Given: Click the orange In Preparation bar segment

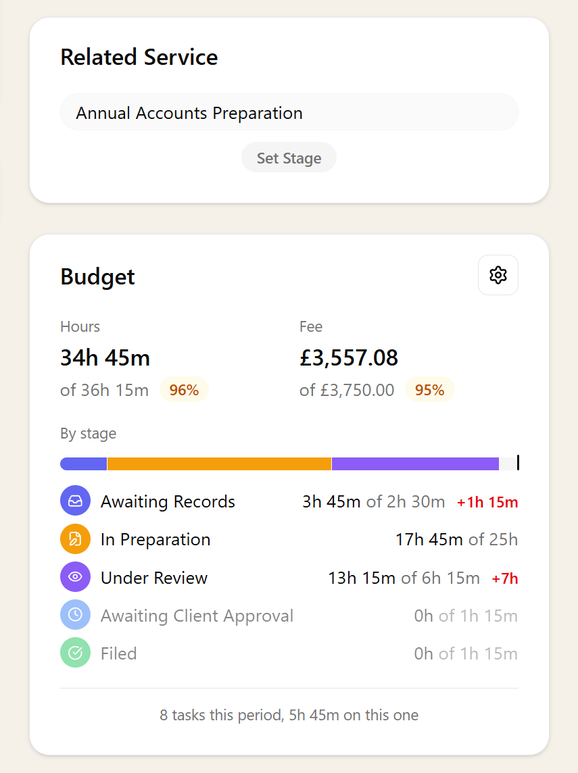Looking at the screenshot, I should click(219, 463).
